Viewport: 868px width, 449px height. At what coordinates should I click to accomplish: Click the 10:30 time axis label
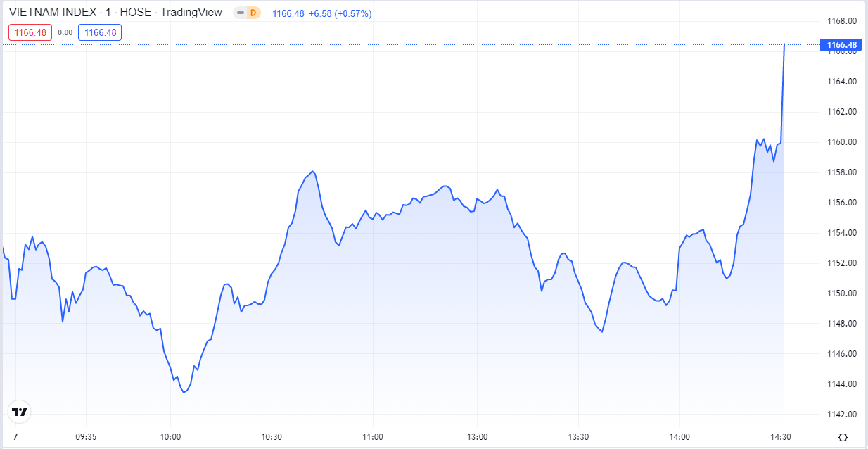tap(272, 437)
